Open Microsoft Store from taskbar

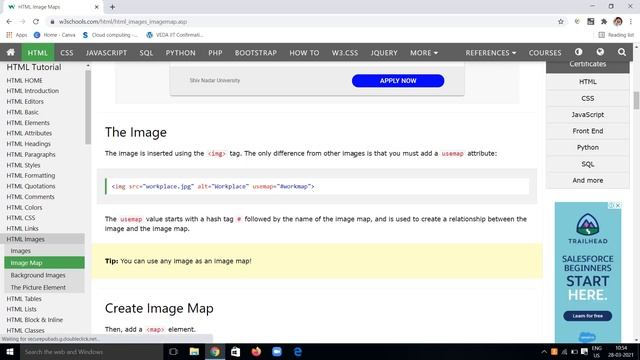point(236,352)
